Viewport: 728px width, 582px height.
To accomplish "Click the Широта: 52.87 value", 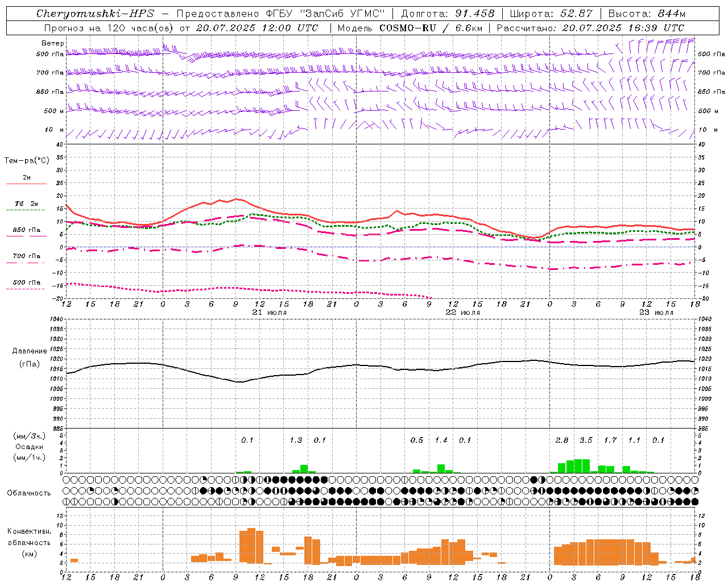I will (551, 14).
